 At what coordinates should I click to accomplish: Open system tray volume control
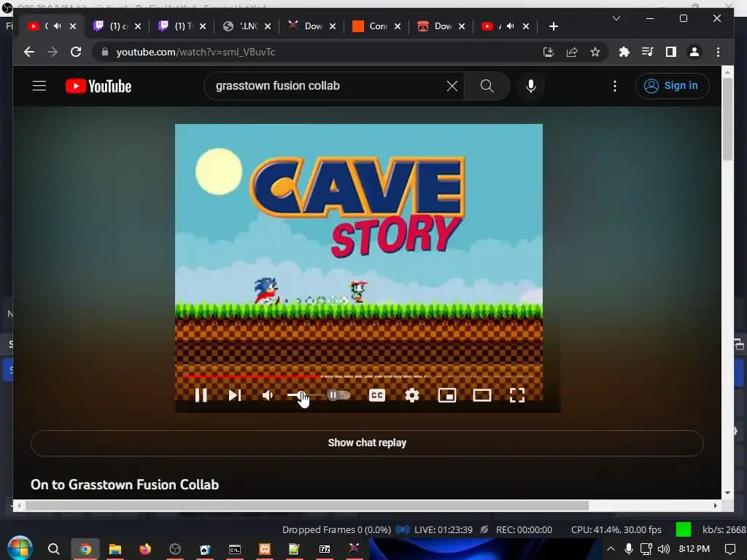(x=664, y=549)
